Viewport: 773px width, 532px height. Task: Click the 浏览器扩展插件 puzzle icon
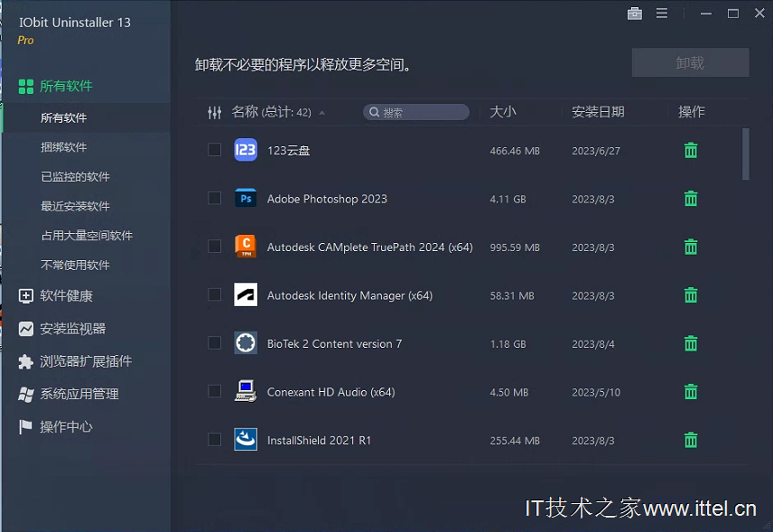[25, 362]
